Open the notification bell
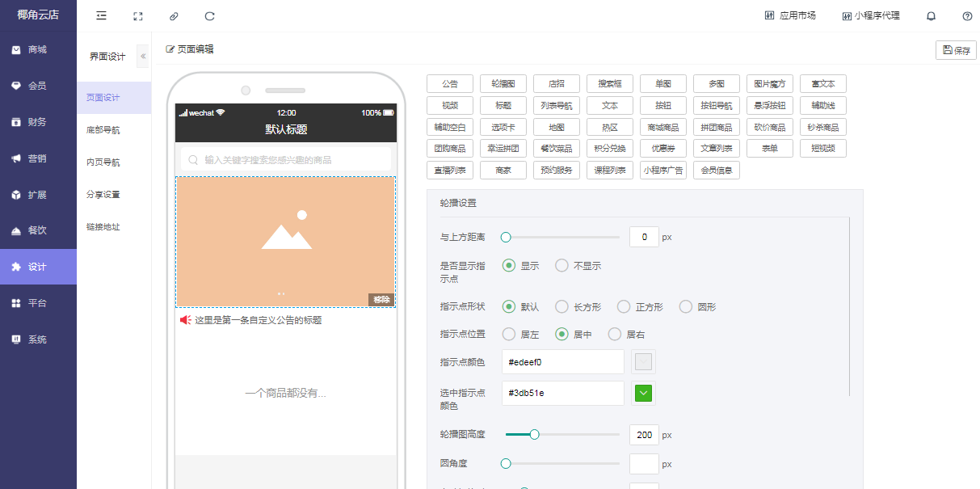980x489 pixels. coord(931,16)
